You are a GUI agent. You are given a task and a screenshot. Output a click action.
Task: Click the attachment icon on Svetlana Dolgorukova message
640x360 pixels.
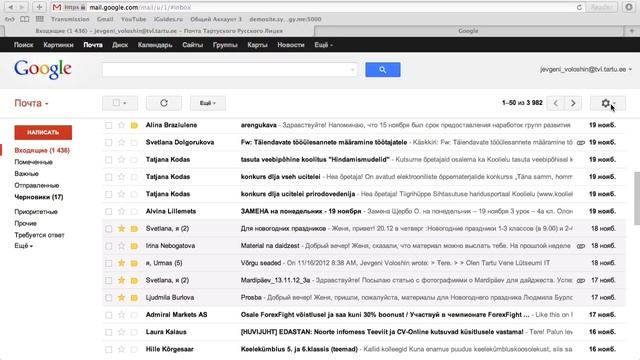(x=580, y=142)
